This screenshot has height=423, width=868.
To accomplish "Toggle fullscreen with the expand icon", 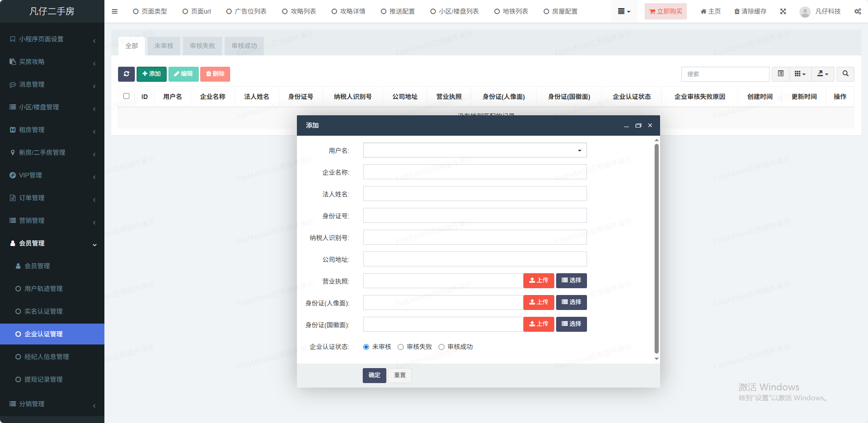I will (x=783, y=11).
